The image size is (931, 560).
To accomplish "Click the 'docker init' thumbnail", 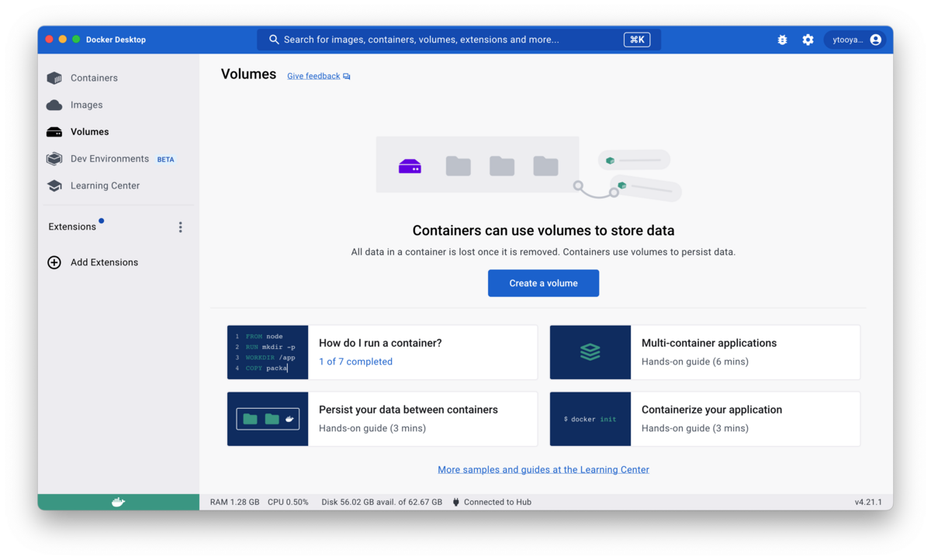I will point(590,419).
